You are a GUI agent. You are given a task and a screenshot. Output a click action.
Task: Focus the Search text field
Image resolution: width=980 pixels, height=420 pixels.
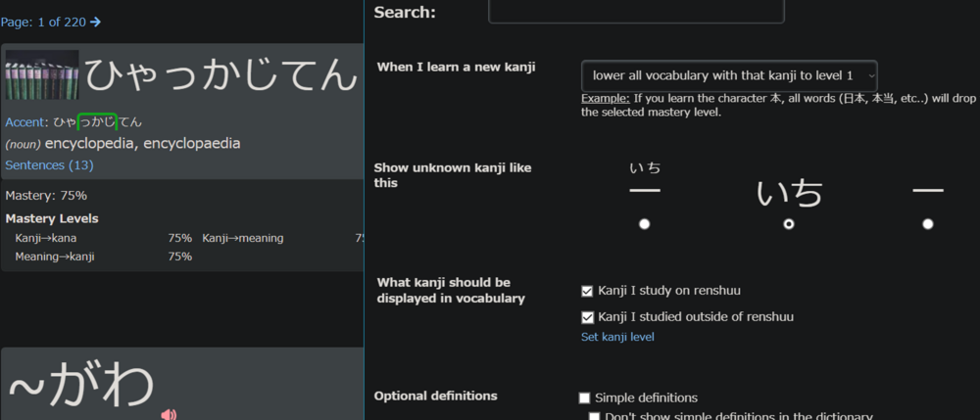pos(636,11)
